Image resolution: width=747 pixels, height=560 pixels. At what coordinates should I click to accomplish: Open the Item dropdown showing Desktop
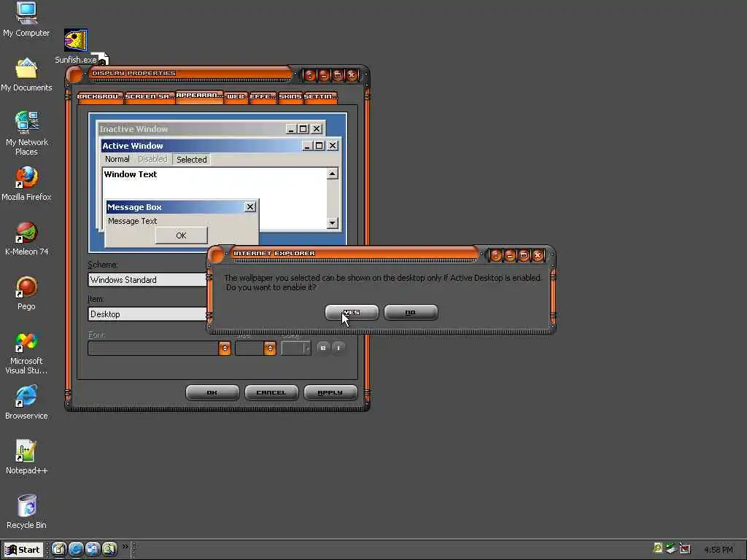[x=147, y=314]
